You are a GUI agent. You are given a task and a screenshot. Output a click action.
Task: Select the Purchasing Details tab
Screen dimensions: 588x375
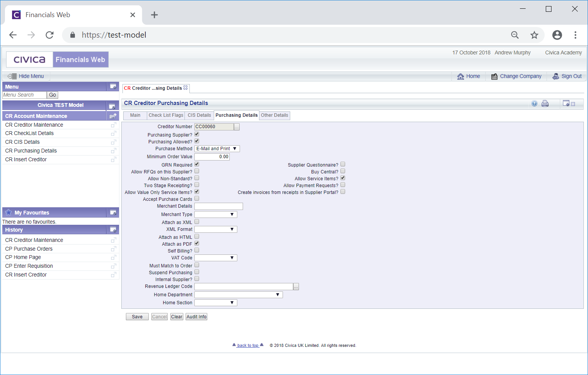tap(237, 115)
